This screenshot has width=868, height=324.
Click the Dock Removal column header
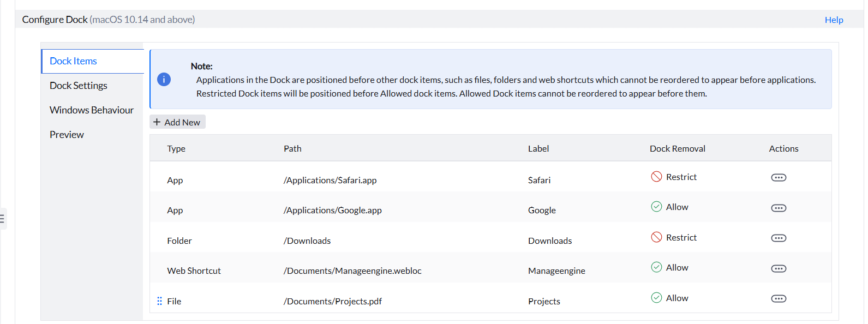pyautogui.click(x=678, y=148)
